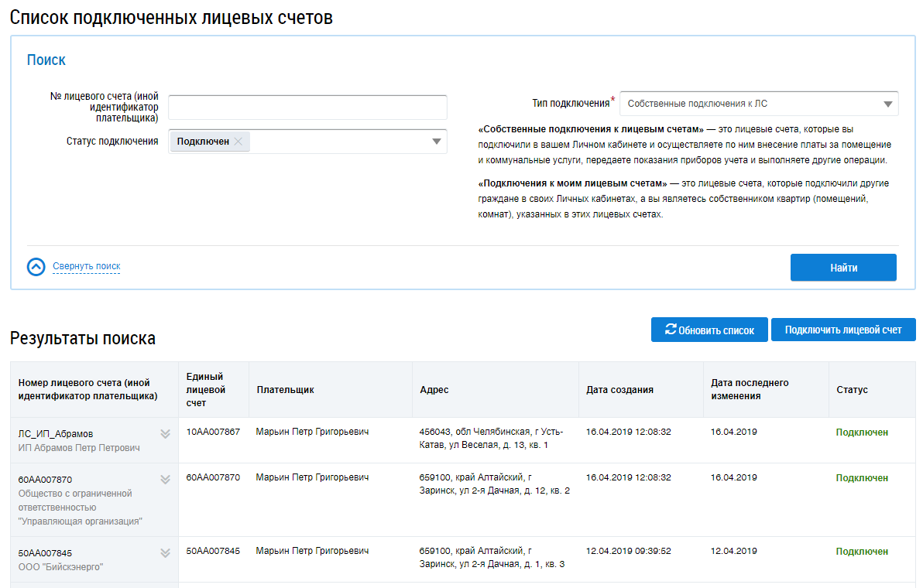Click the 'Адрес' column header
Screen dimensions: 923x588
[x=434, y=390]
